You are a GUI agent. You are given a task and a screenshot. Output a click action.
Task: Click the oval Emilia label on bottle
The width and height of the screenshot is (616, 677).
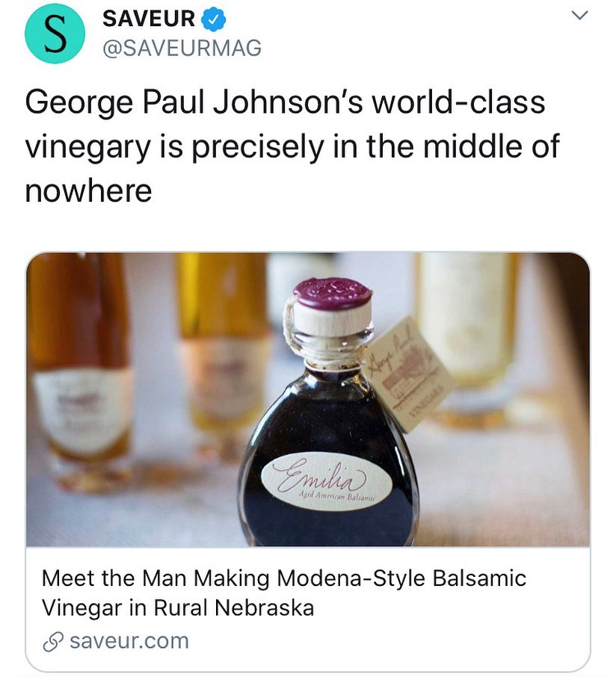(323, 478)
